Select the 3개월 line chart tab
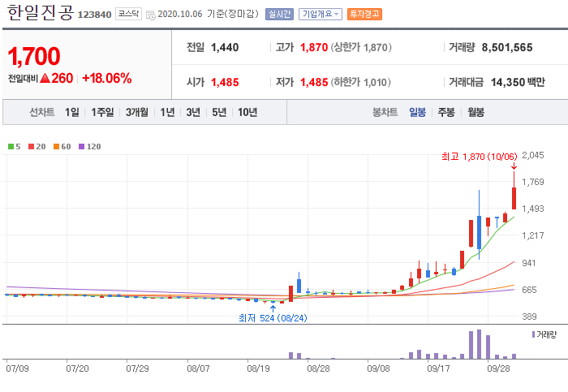 tap(137, 112)
